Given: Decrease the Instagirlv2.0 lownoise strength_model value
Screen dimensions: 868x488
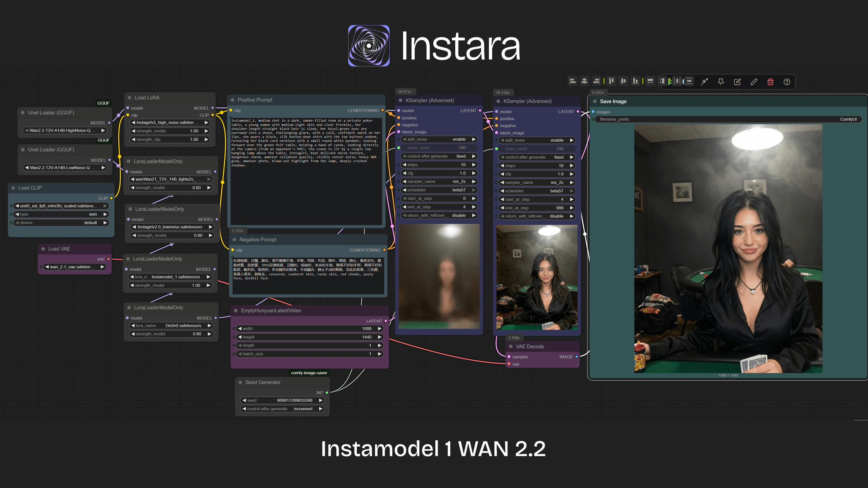Looking at the screenshot, I should [x=134, y=236].
